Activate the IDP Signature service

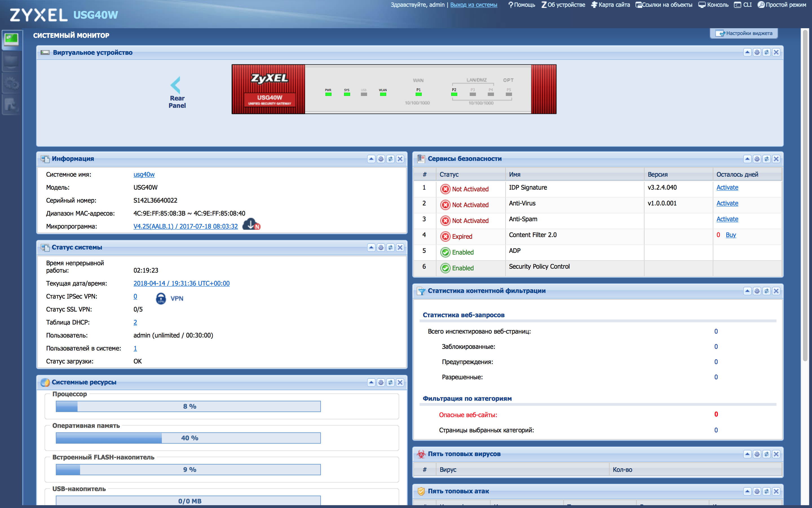(727, 187)
